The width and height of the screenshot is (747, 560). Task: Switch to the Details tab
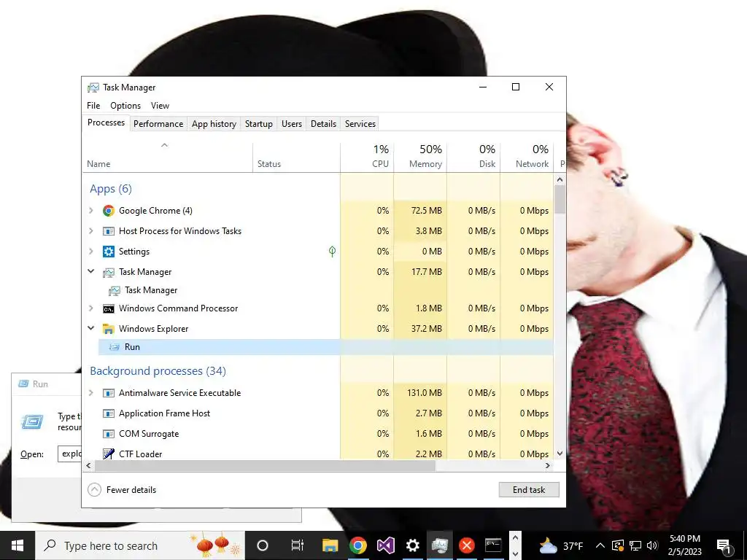coord(323,124)
